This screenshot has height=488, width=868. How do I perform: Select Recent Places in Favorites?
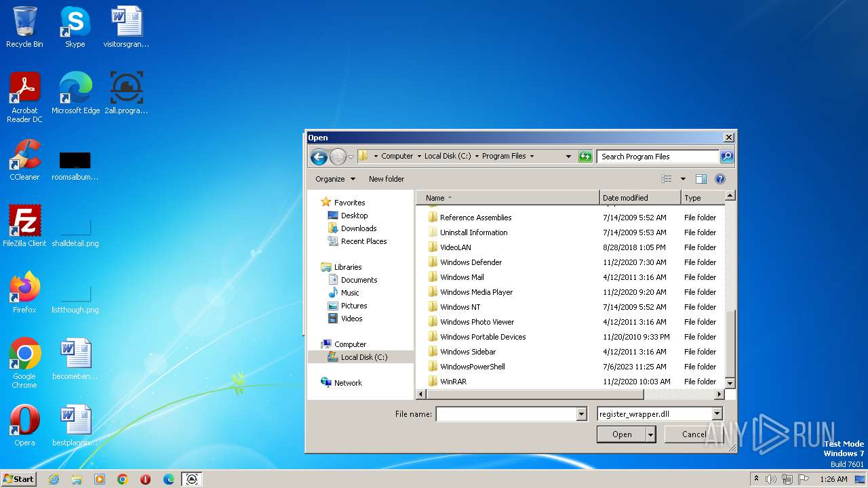[x=363, y=241]
